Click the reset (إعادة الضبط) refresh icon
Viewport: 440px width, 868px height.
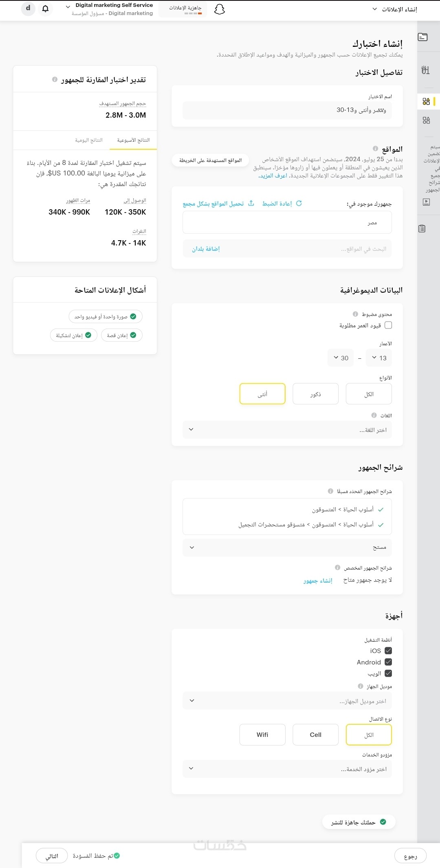[x=299, y=203]
